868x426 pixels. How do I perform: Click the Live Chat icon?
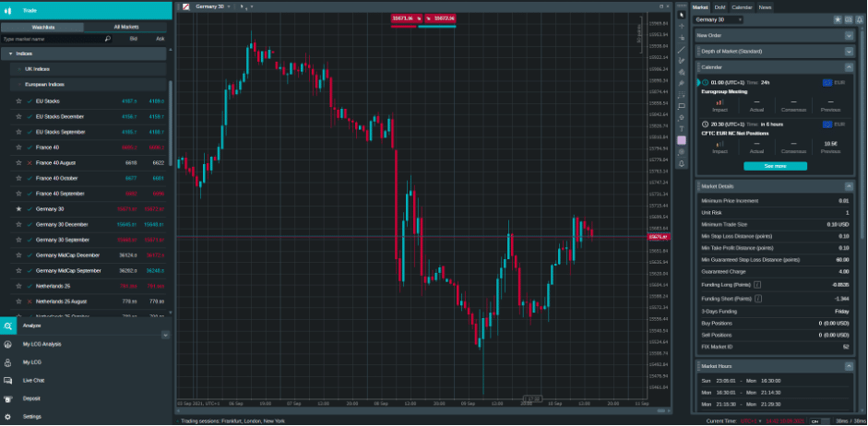point(8,380)
